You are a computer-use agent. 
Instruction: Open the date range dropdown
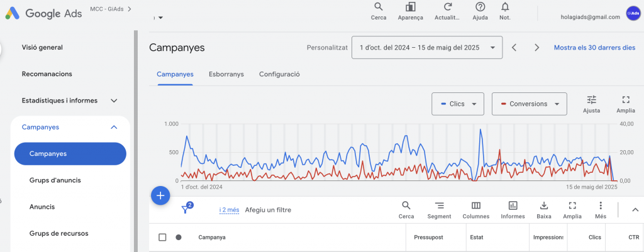tap(427, 47)
